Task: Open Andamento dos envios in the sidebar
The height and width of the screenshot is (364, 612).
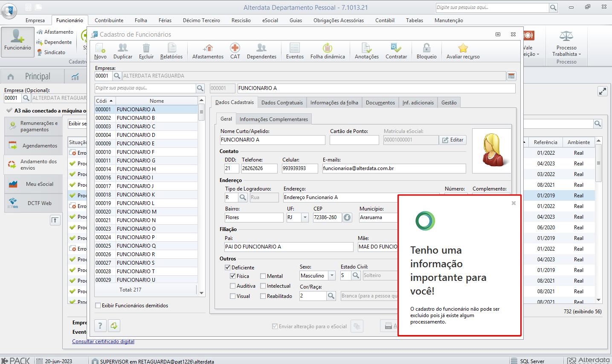Action: (x=34, y=165)
